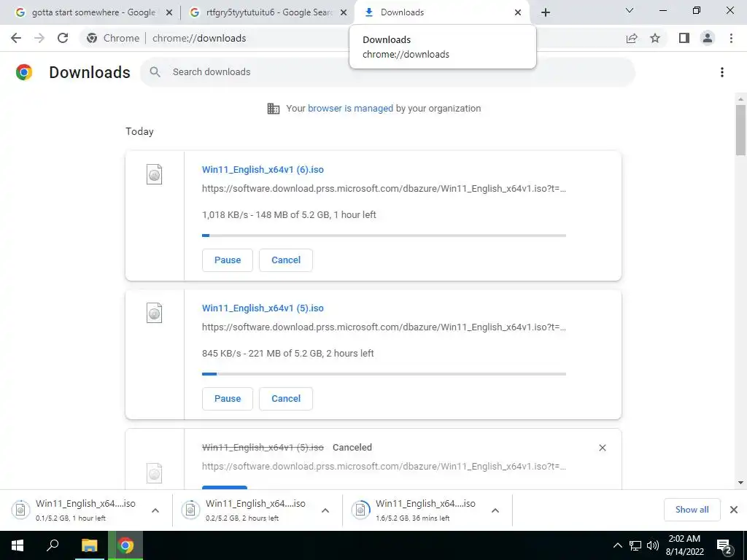Screen dimensions: 747x560
Task: Open network status tray icon
Action: pos(635,545)
